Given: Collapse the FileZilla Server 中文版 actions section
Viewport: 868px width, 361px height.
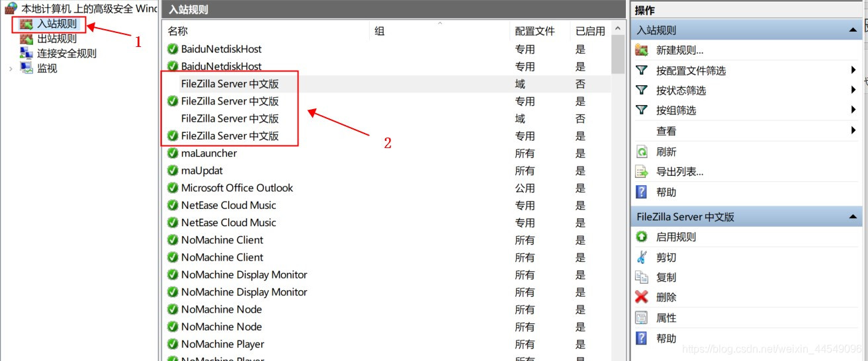Looking at the screenshot, I should (x=853, y=217).
